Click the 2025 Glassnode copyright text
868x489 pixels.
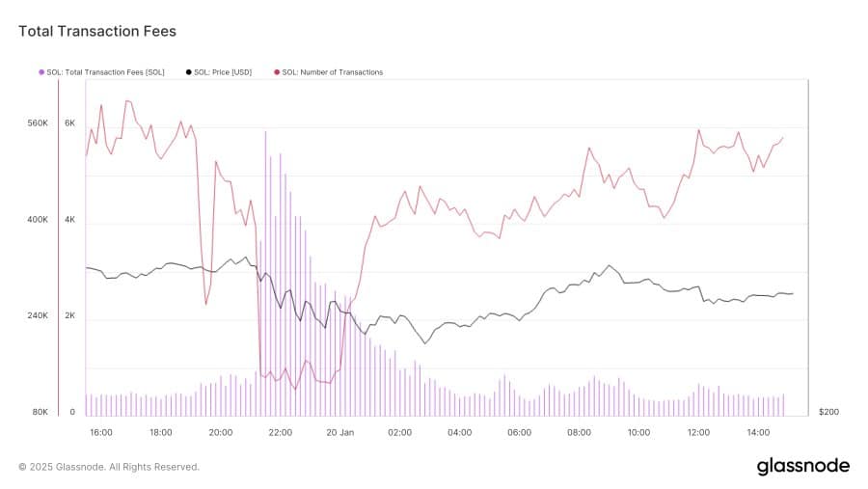coord(109,467)
